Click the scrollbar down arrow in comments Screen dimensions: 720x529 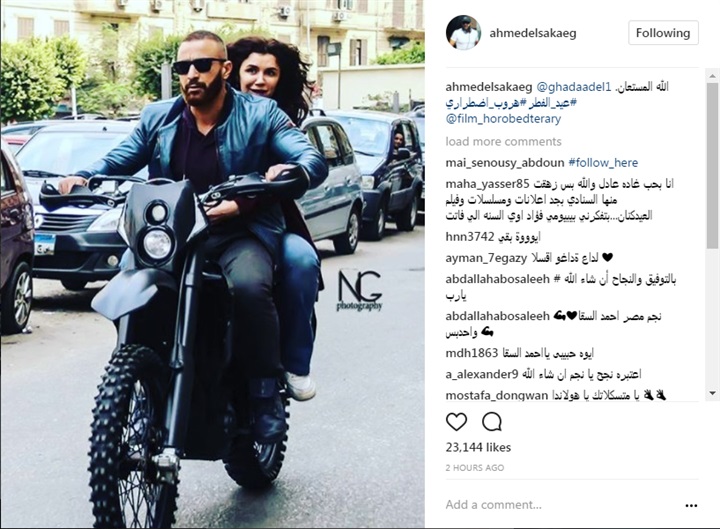(x=712, y=393)
